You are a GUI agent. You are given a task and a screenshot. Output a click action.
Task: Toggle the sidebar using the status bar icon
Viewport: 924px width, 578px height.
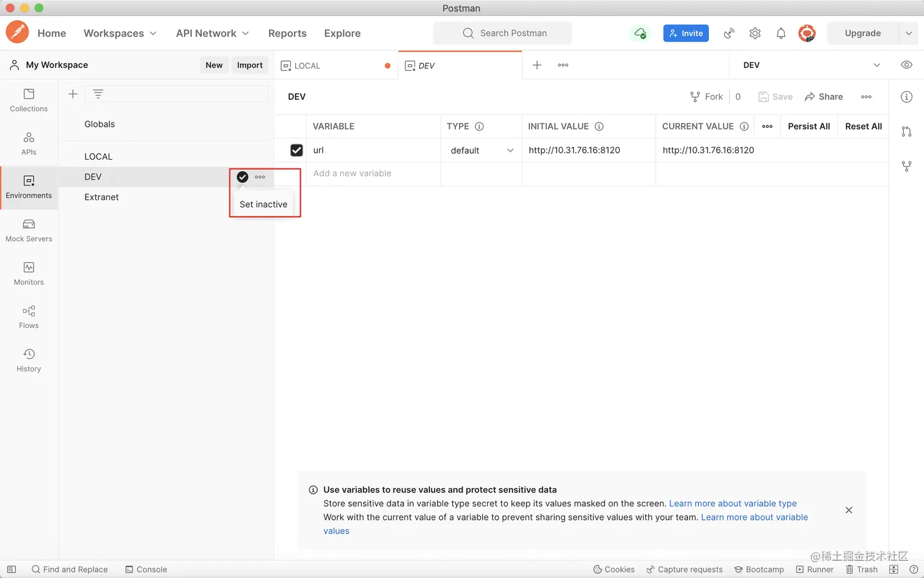12,569
